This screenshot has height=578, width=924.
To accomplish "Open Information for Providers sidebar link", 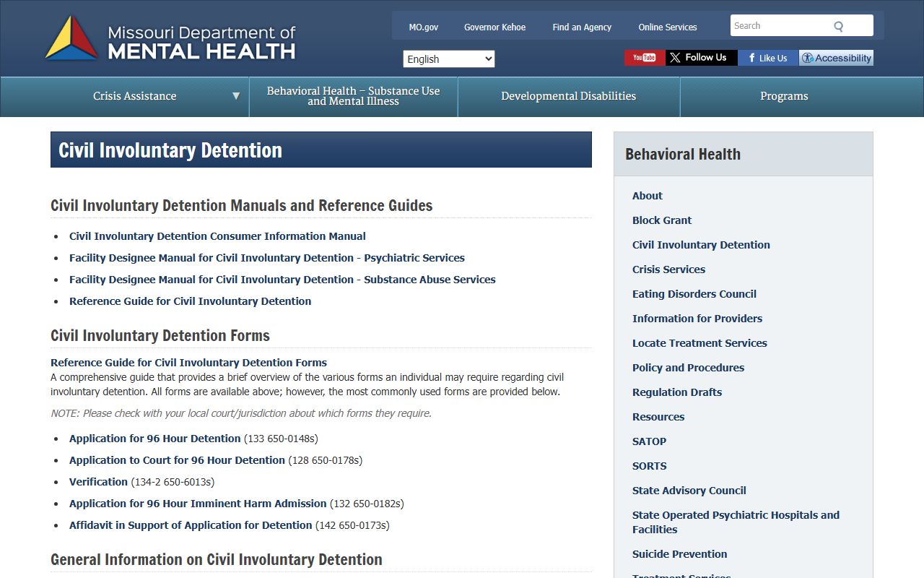I will tap(697, 319).
